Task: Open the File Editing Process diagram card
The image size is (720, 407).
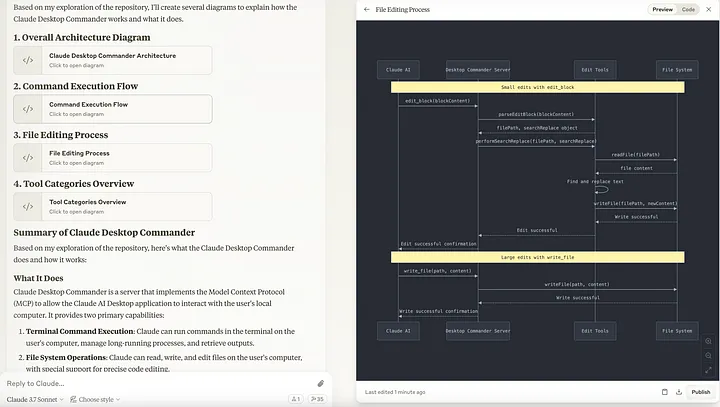Action: coord(112,158)
